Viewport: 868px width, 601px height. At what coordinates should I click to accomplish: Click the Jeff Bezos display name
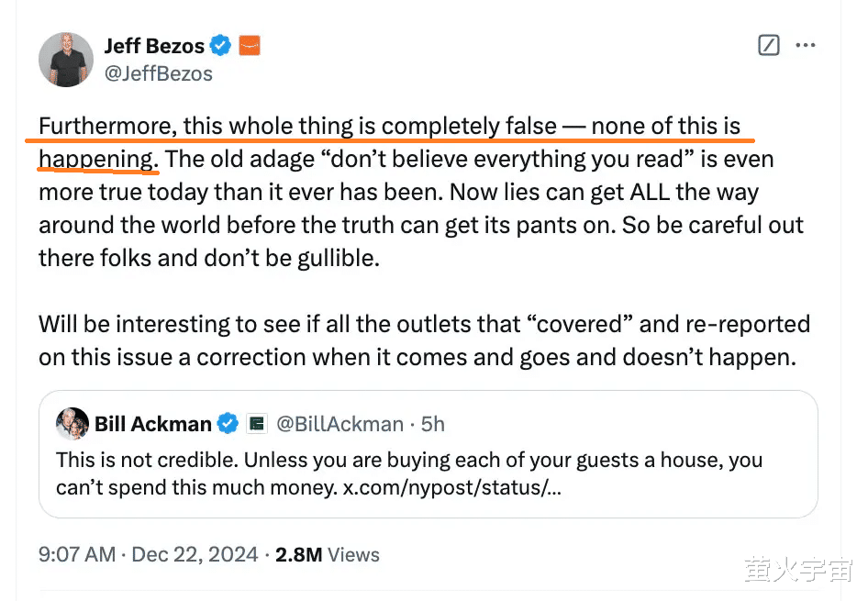154,46
